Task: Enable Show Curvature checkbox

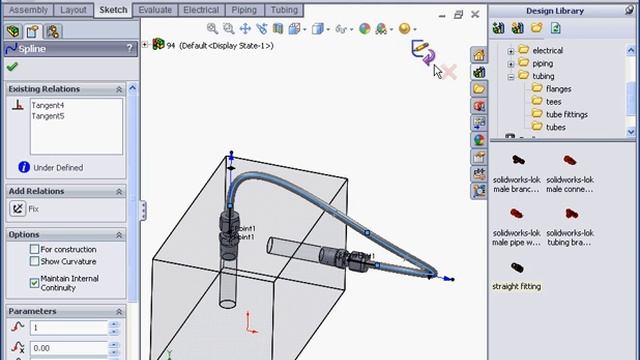Action: (34, 261)
